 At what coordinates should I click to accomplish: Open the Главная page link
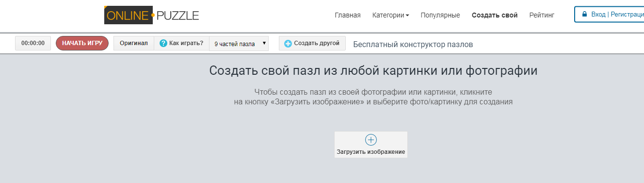point(348,15)
